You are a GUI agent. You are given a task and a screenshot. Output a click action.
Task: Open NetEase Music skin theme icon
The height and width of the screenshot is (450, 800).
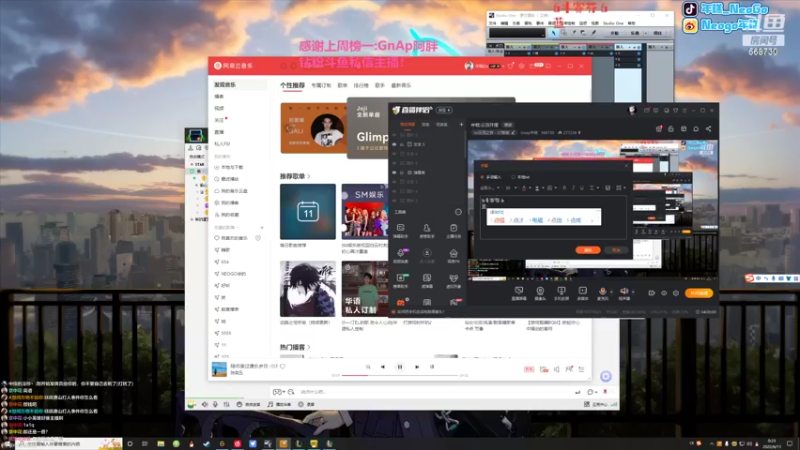pyautogui.click(x=511, y=66)
